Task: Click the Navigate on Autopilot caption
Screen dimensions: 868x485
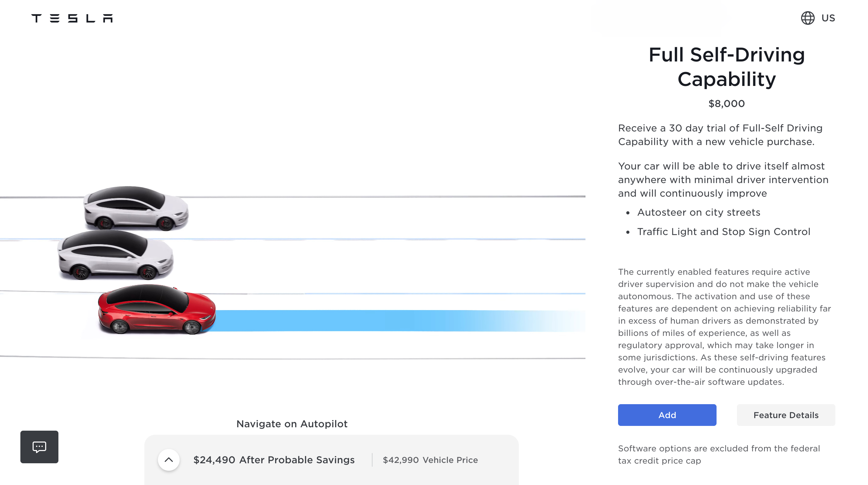Action: pos(292,424)
